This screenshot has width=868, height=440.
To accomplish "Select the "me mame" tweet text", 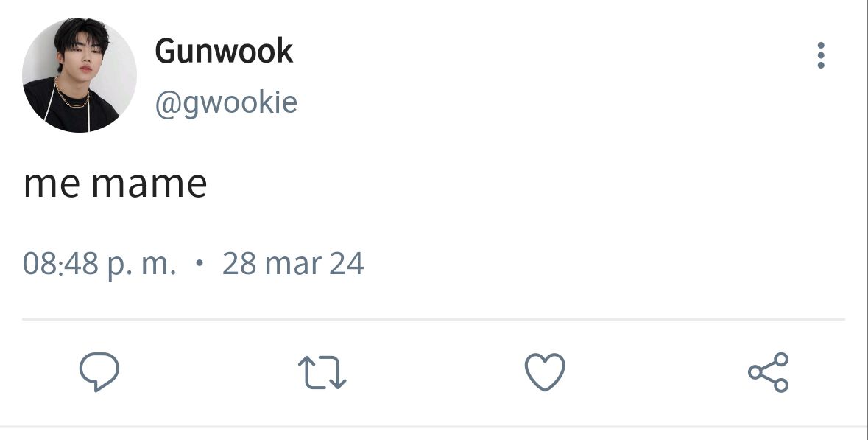I will click(x=115, y=184).
